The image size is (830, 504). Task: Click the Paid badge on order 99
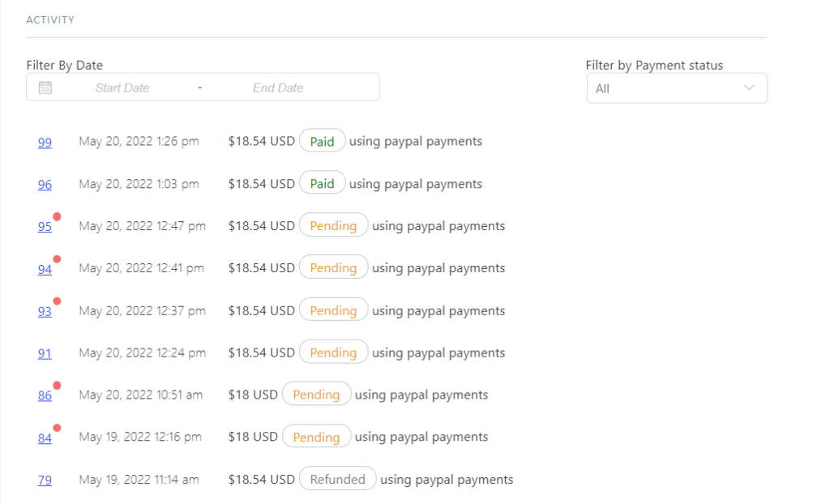(x=323, y=141)
